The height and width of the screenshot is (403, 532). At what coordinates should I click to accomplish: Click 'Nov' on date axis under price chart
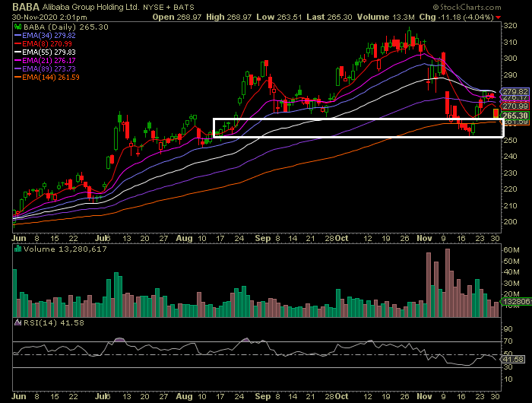(x=424, y=238)
